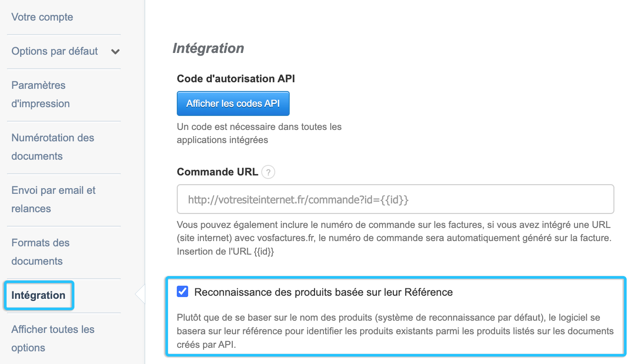This screenshot has height=364, width=631.
Task: Show all options via Afficher toutes les options
Action: click(53, 338)
